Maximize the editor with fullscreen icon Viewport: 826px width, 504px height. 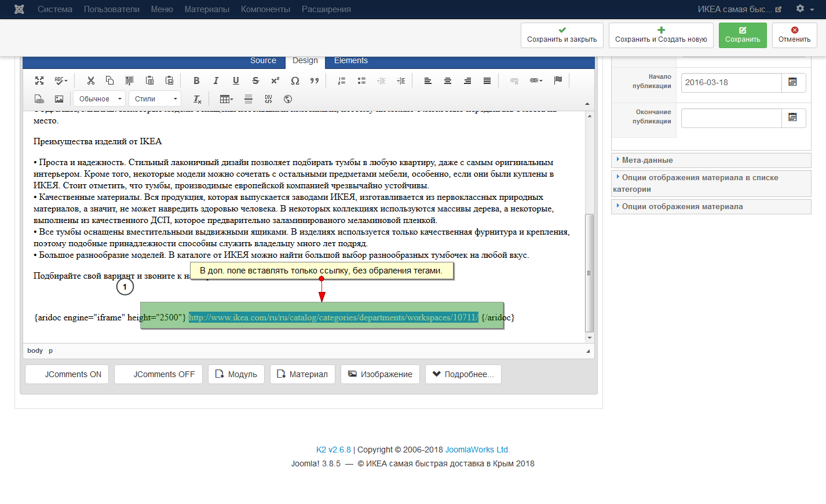[x=39, y=81]
